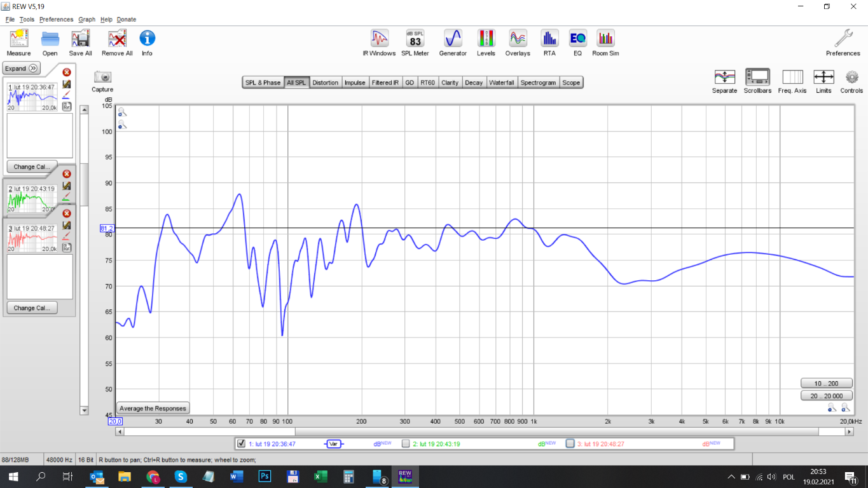Screen dimensions: 868x488
Task: Open the Graph menu
Action: tap(87, 19)
